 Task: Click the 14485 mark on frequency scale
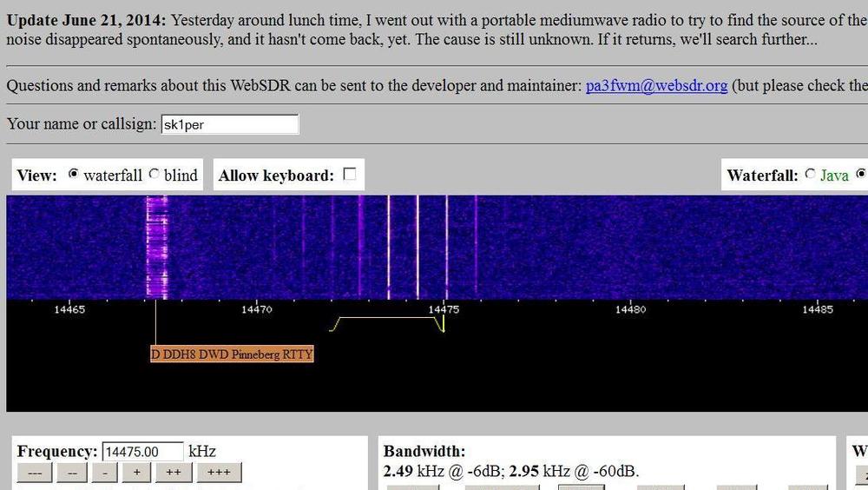[817, 309]
